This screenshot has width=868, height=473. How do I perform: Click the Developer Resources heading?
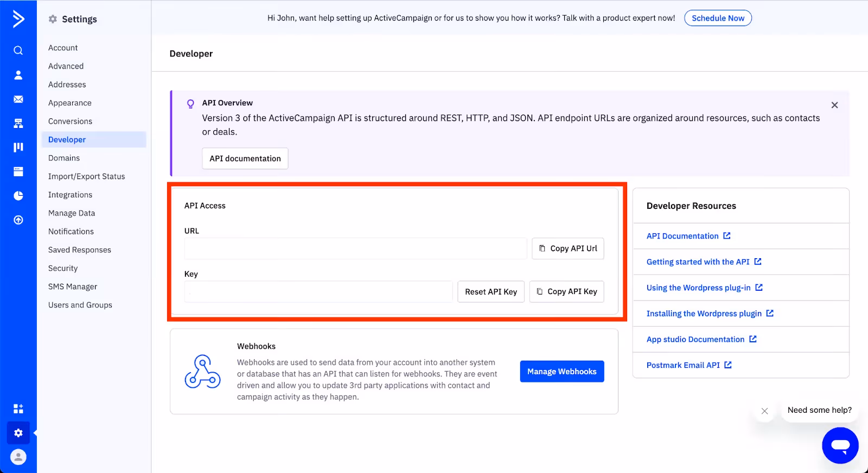coord(691,206)
